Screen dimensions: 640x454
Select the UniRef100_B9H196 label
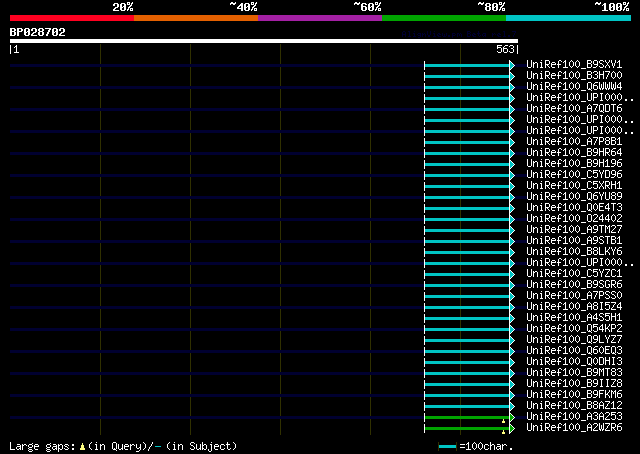pyautogui.click(x=574, y=164)
